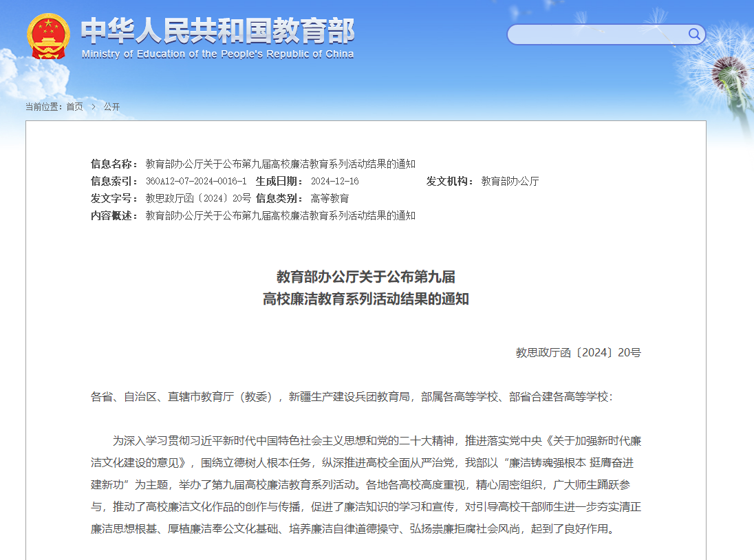Click the breadcrumb arrow after 首页
Screen dimensions: 754x560
click(94, 107)
